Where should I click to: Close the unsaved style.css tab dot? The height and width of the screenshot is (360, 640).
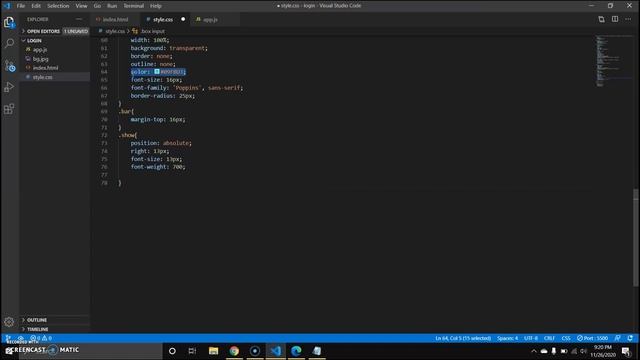tap(183, 19)
